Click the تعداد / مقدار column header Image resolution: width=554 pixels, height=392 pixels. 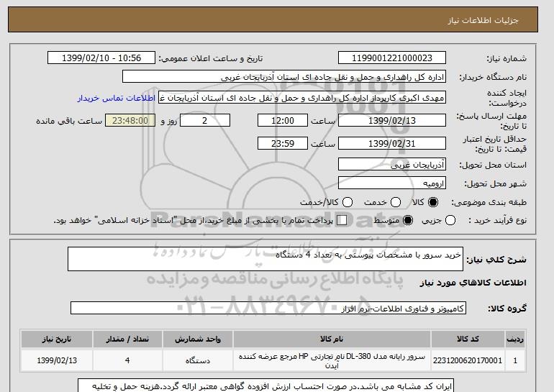[x=127, y=339]
